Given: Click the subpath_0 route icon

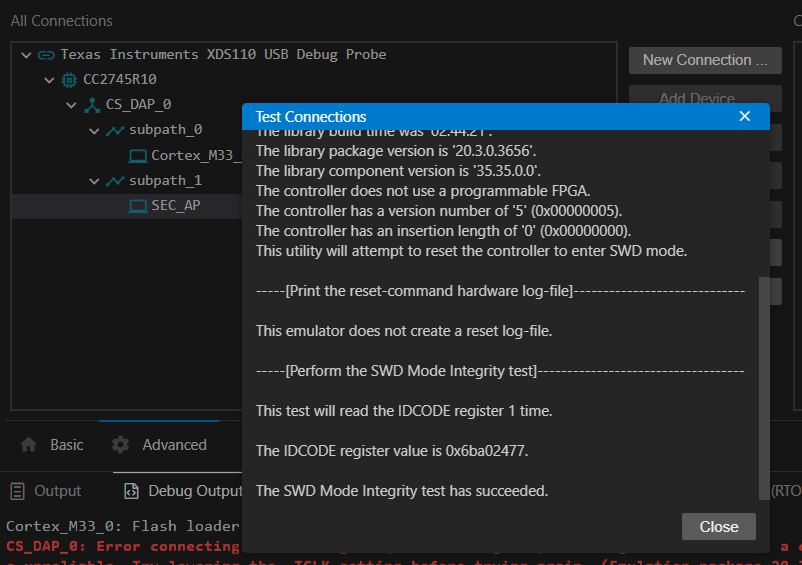Looking at the screenshot, I should click(115, 130).
